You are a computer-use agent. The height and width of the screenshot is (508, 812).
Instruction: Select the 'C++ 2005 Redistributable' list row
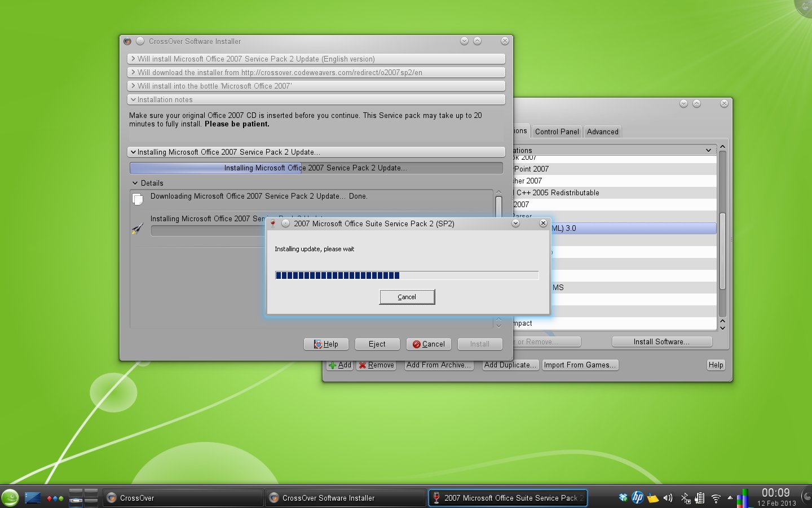(x=615, y=192)
